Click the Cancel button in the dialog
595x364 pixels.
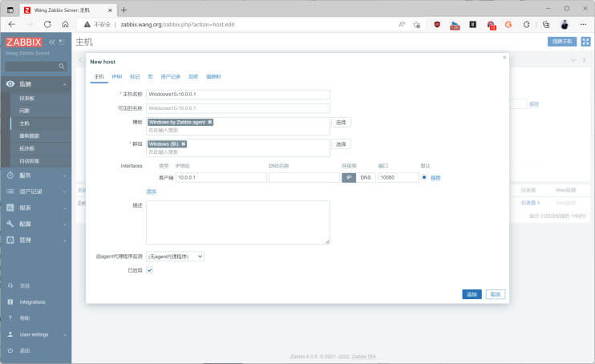(496, 294)
